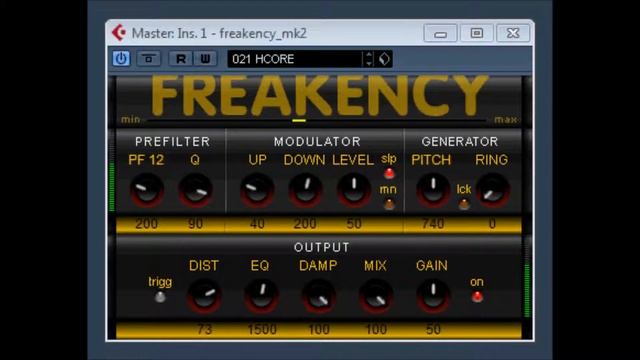Click the PF 12 filter type label

(146, 160)
